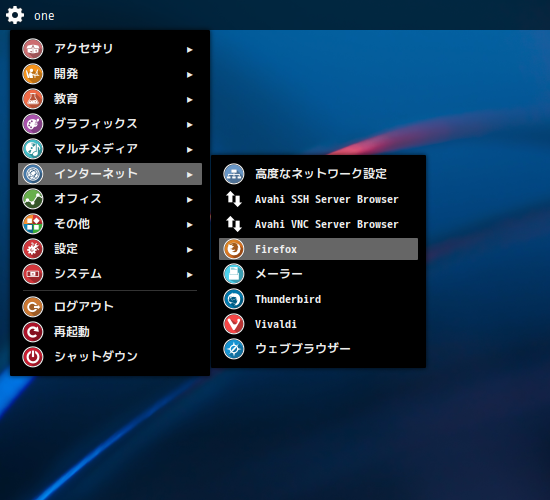Select the 開発 label

tap(66, 74)
